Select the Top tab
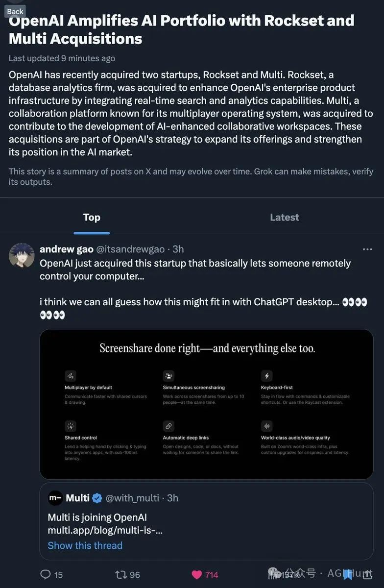This screenshot has height=588, width=384. 92,218
